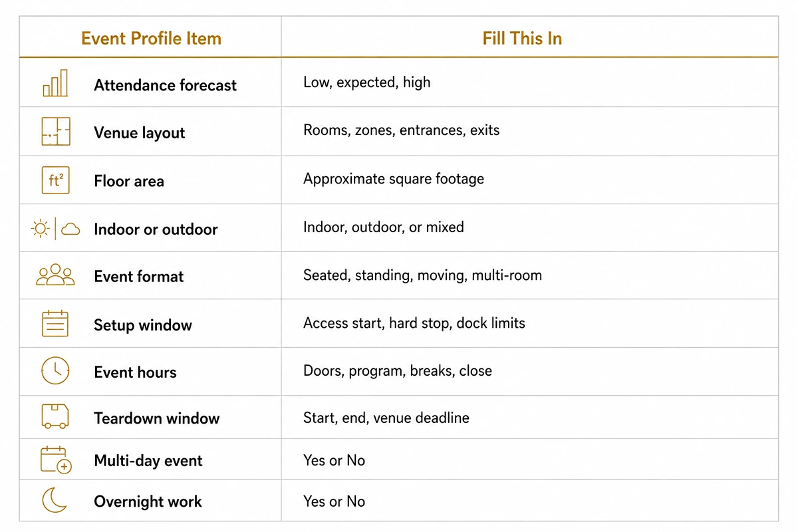Click 'Yes or No' in Multi-day event row
Screen dimensions: 798x532
click(x=334, y=460)
